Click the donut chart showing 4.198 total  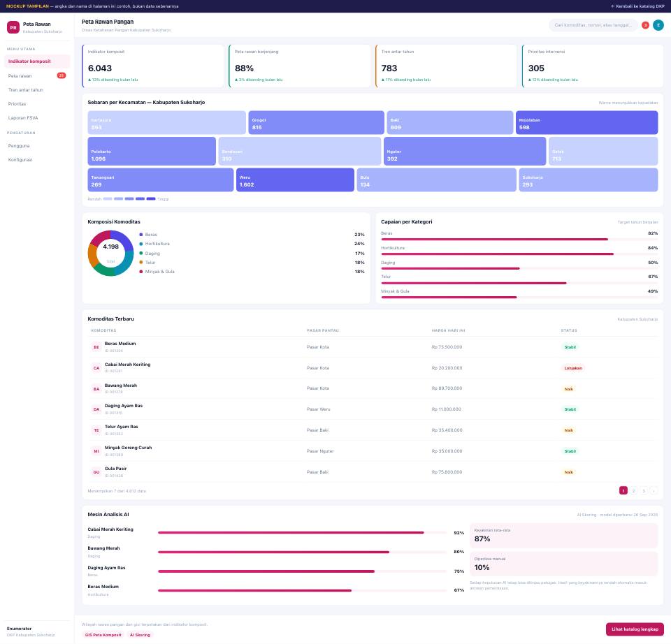(110, 253)
